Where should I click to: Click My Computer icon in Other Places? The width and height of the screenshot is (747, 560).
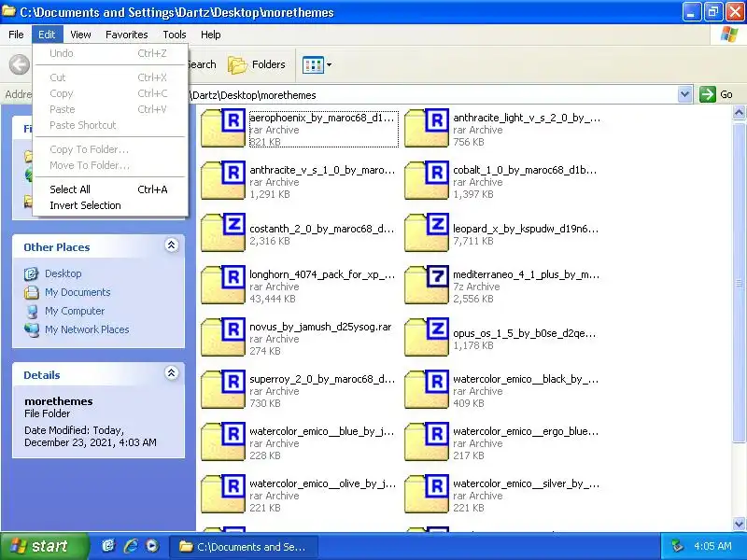[x=32, y=311]
